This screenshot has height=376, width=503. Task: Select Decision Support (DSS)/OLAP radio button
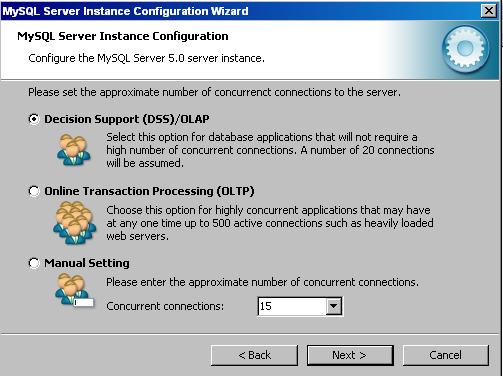34,119
